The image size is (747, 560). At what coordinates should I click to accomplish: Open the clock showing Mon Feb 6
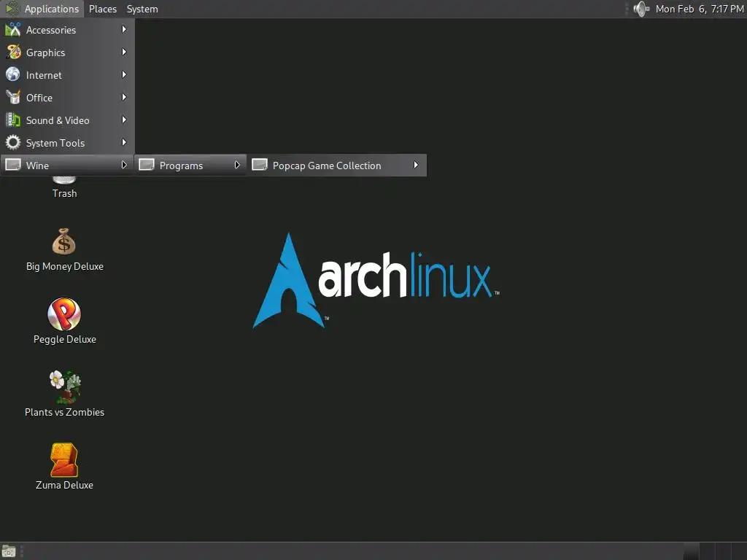[700, 9]
